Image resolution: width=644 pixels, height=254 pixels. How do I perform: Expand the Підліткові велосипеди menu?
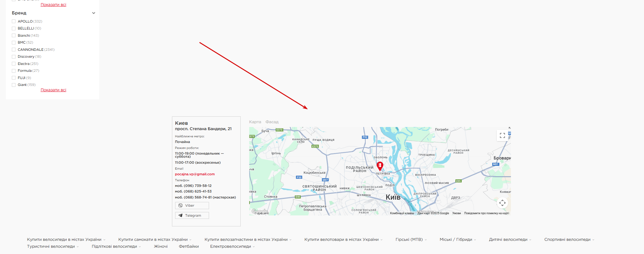(x=116, y=246)
